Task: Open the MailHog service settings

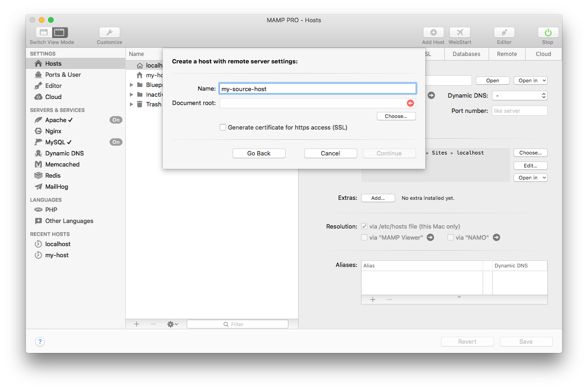Action: (60, 186)
